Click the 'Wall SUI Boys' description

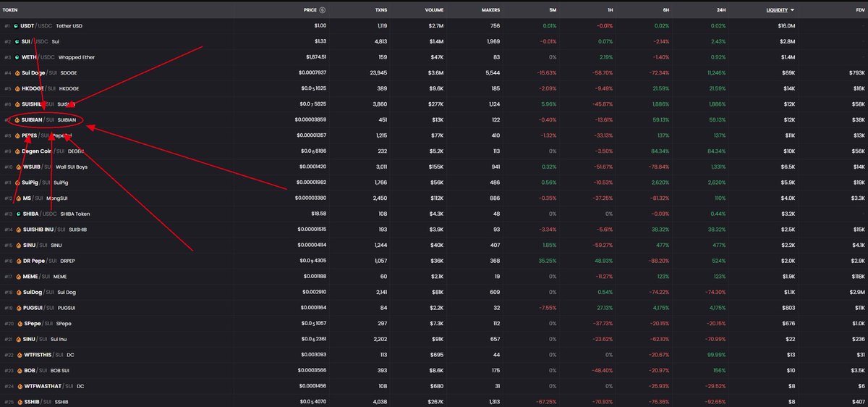pyautogui.click(x=72, y=167)
